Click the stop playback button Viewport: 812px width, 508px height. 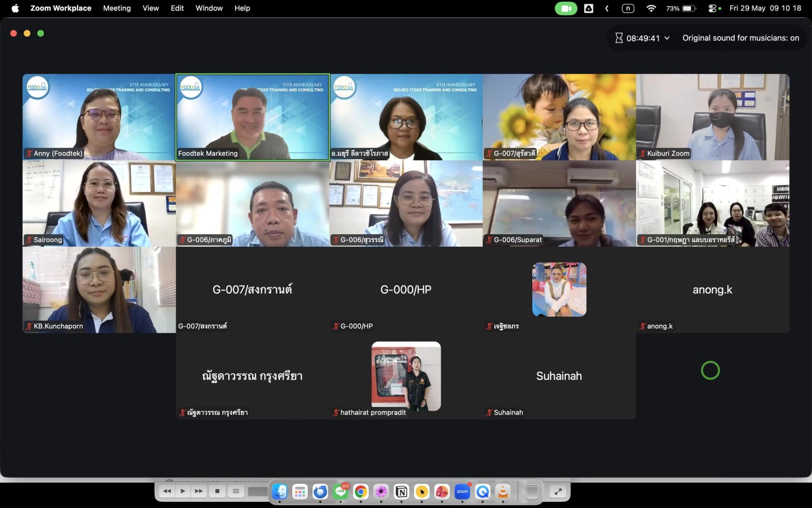click(217, 491)
